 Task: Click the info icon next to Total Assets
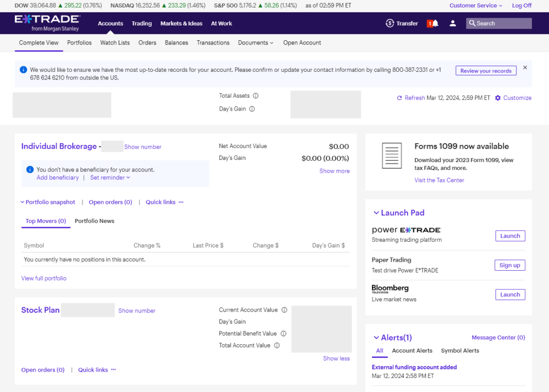click(256, 95)
